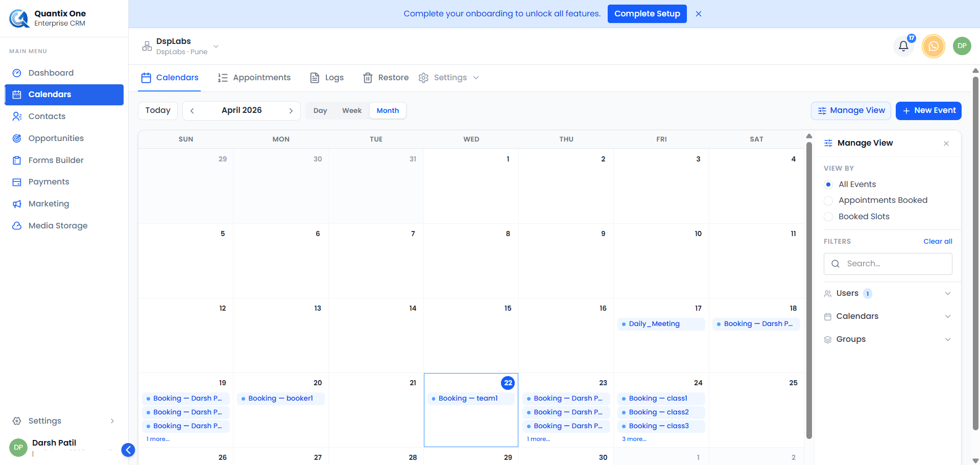Image resolution: width=980 pixels, height=465 pixels.
Task: Click the calendar grid vertical scrollbar
Action: (809, 290)
